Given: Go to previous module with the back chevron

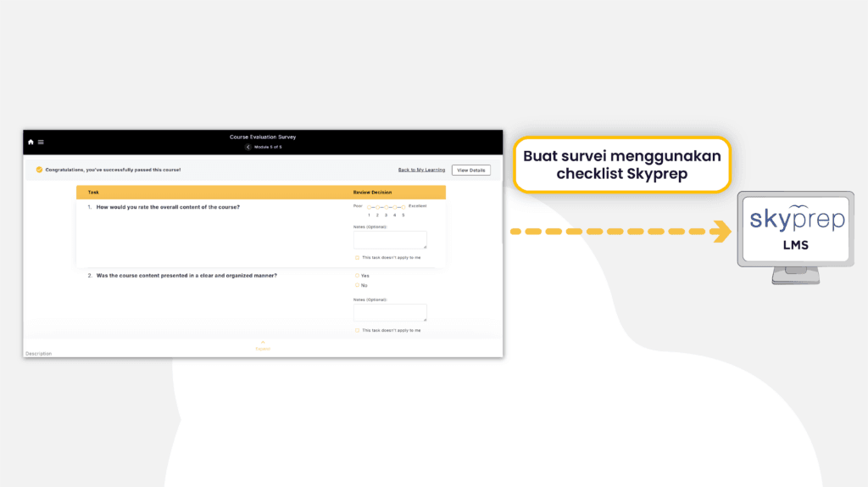Looking at the screenshot, I should coord(248,148).
